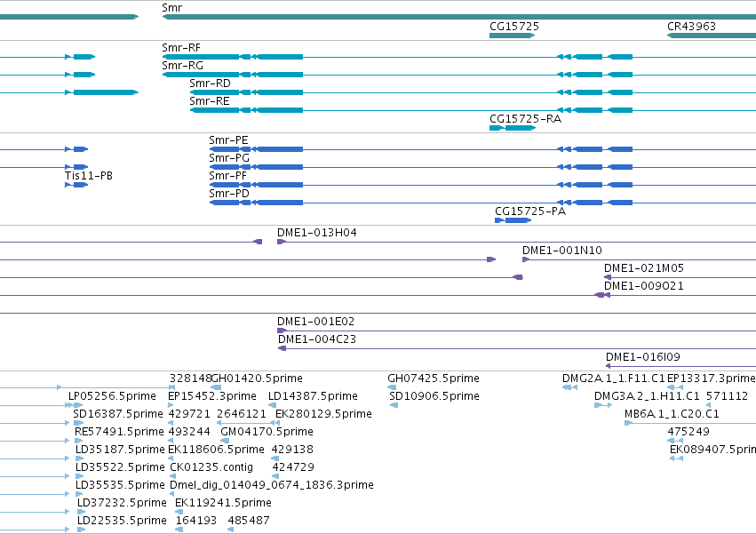This screenshot has width=756, height=534.
Task: Select the DME1-013H04 clone label
Action: [x=317, y=233]
